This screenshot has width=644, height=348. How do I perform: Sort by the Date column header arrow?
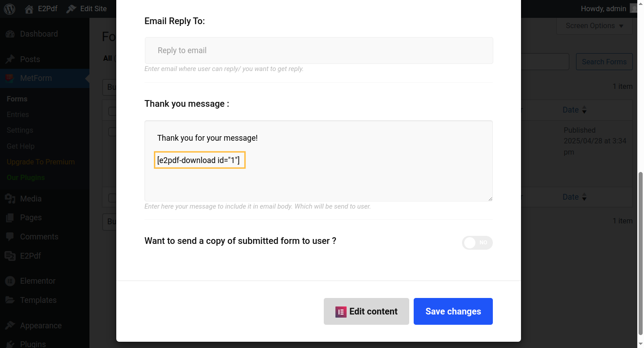click(584, 110)
